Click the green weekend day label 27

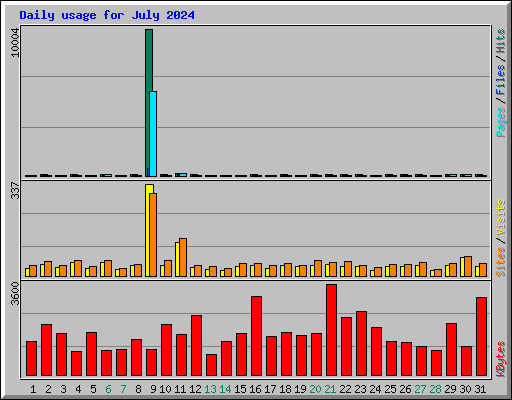click(x=420, y=389)
